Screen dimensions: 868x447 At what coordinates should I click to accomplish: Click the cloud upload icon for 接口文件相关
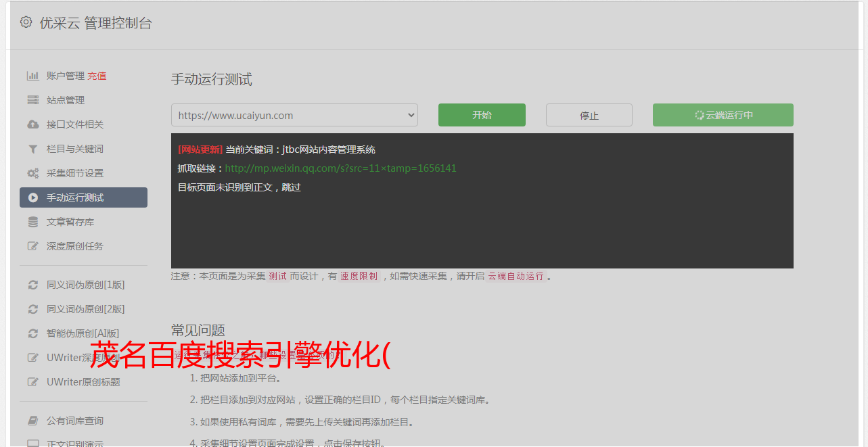point(32,124)
